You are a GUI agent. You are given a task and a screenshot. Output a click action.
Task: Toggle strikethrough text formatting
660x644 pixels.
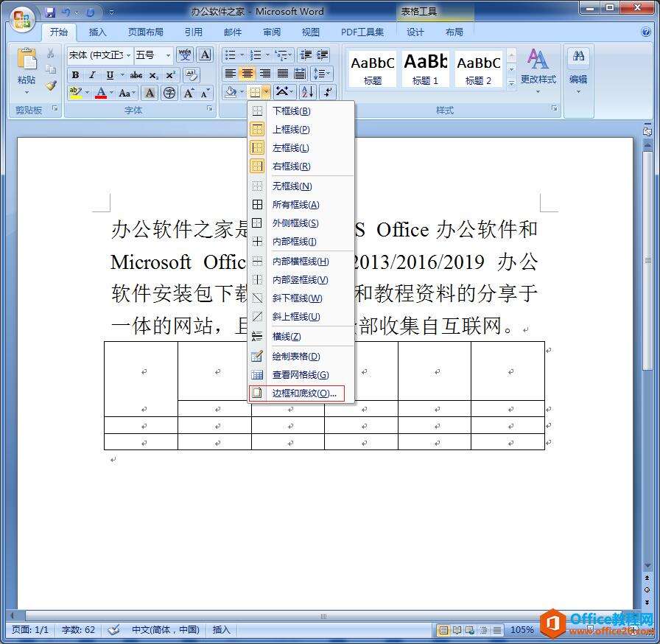click(136, 75)
